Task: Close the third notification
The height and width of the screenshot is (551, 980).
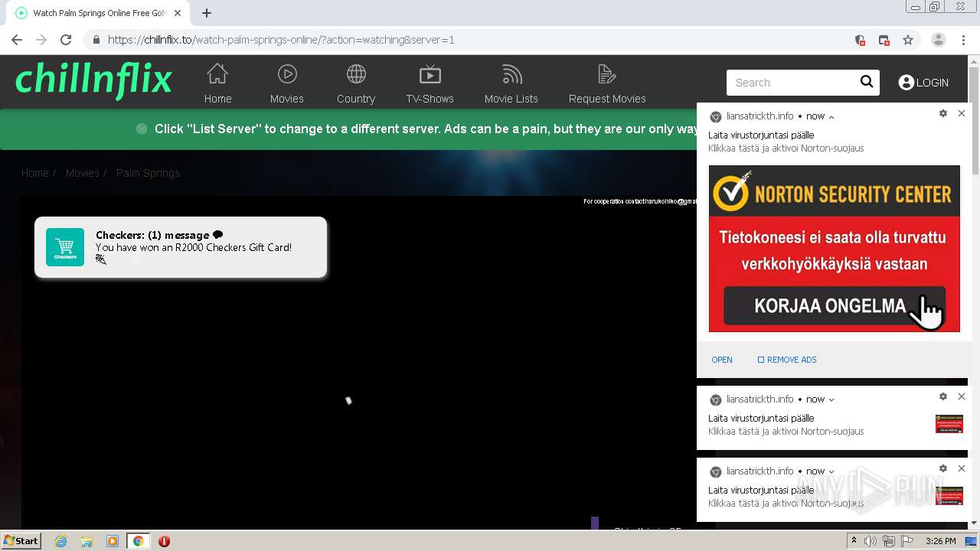Action: (x=962, y=468)
